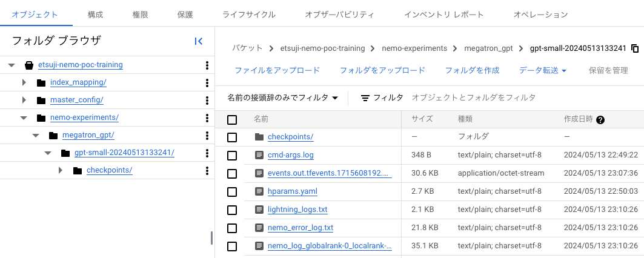The image size is (644, 258).
Task: Click folder icon of gpt-small-20240513133241/ in tree
Action: pos(65,153)
